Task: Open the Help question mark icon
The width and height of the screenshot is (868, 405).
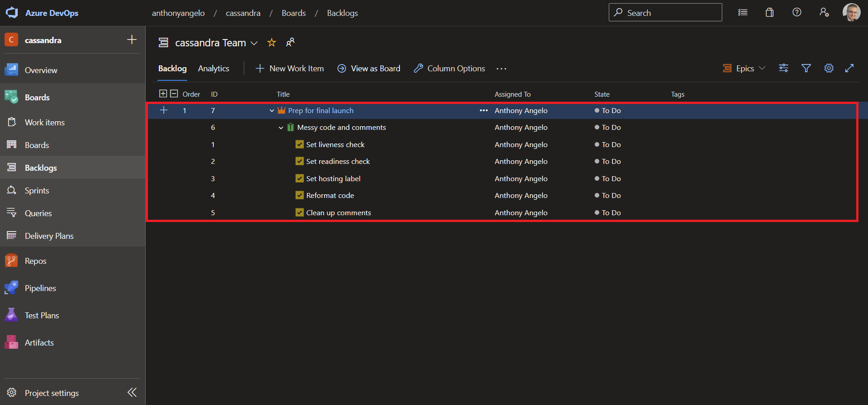Action: 797,13
